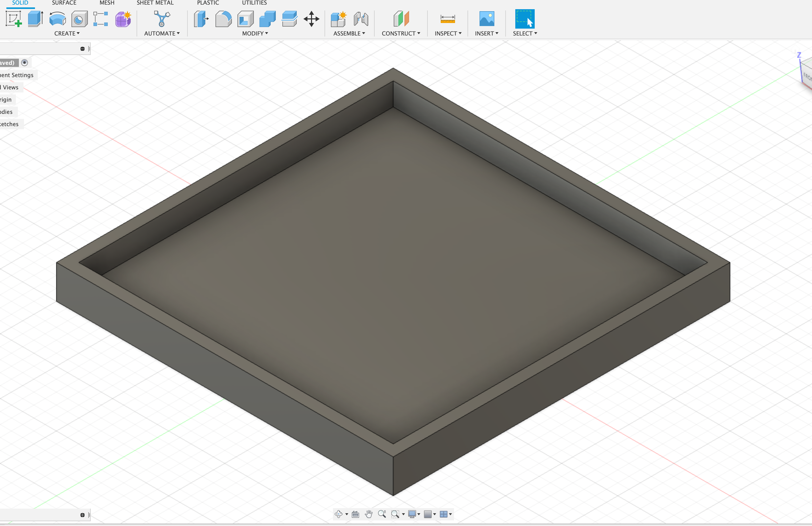Switch to the SURFACE tab
This screenshot has height=526, width=812.
click(64, 3)
